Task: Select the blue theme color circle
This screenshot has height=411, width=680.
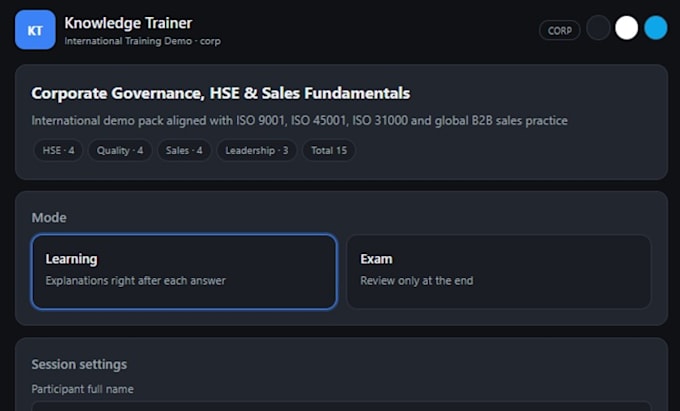Action: click(x=655, y=28)
